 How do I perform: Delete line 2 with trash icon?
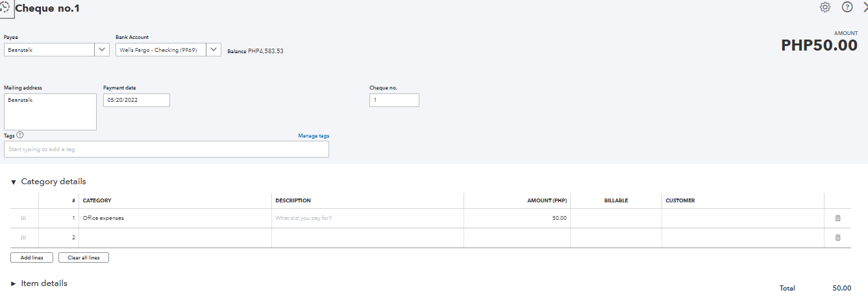click(x=837, y=238)
